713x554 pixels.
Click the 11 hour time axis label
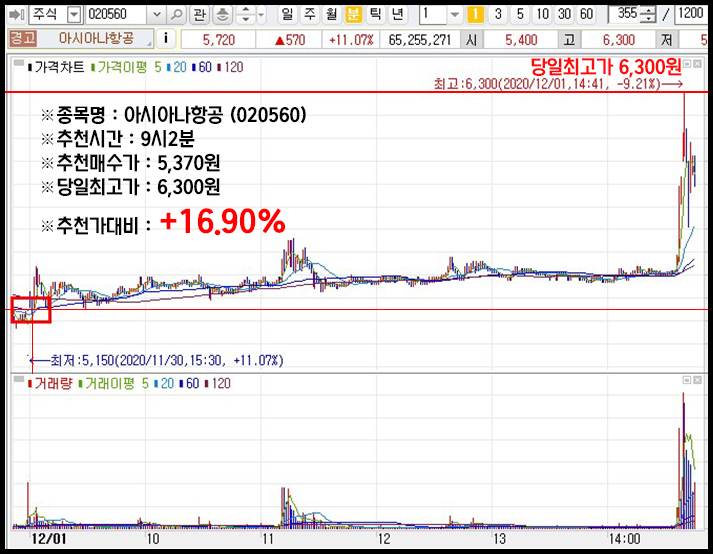click(x=268, y=539)
